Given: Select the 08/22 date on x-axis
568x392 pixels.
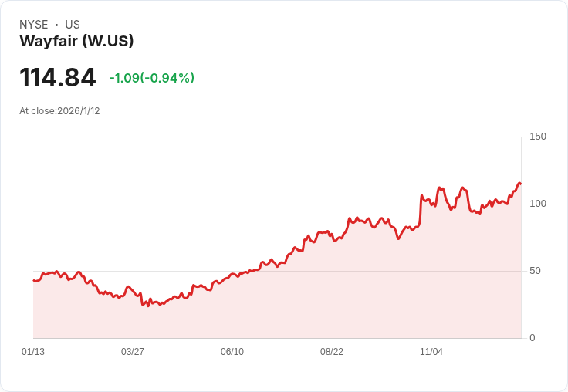Looking at the screenshot, I should pos(332,352).
